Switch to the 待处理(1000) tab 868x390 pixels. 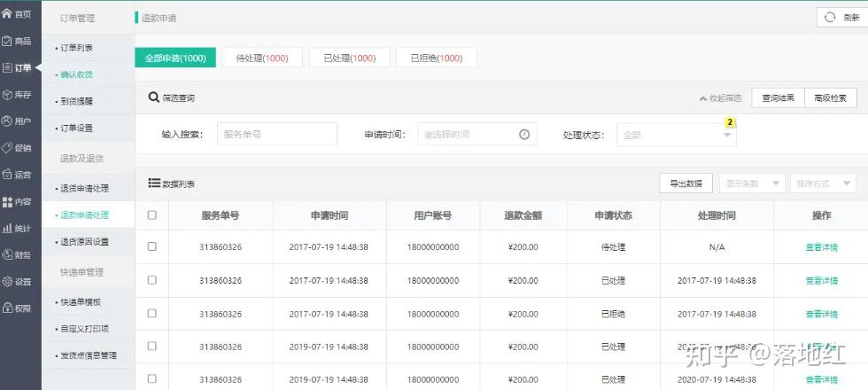click(262, 58)
